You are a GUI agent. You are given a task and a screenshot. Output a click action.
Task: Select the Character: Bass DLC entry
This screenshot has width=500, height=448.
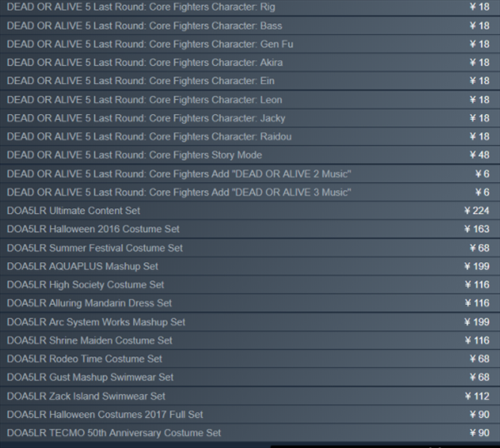tap(250, 26)
